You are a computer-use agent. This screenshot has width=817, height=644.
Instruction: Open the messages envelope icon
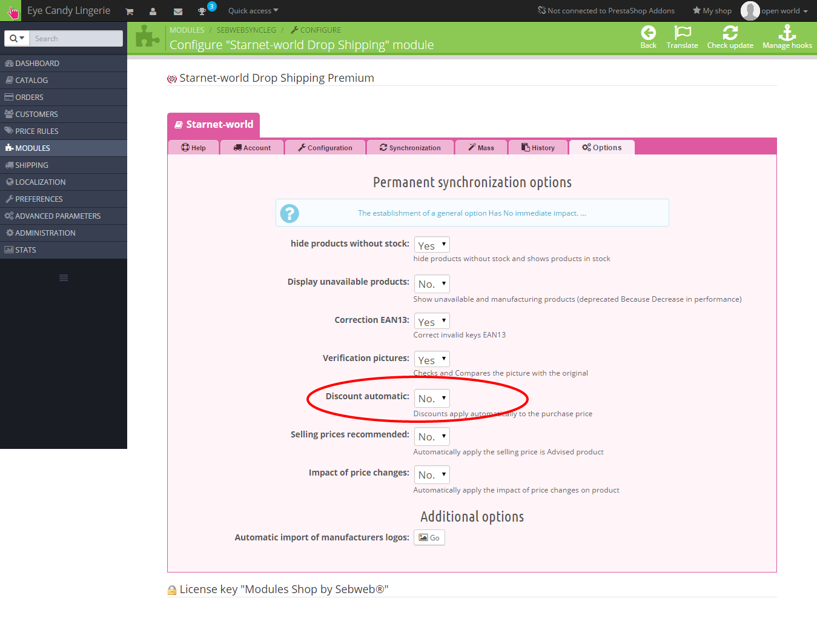coord(177,12)
